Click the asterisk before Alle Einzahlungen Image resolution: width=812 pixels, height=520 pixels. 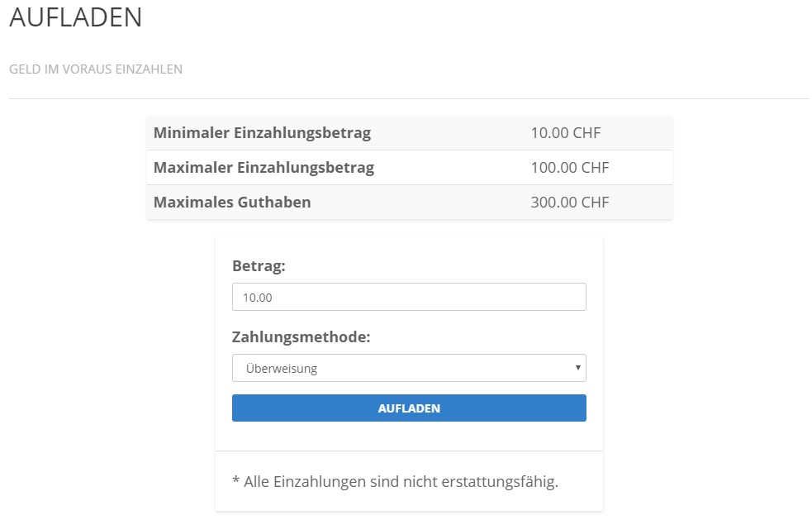click(x=235, y=479)
